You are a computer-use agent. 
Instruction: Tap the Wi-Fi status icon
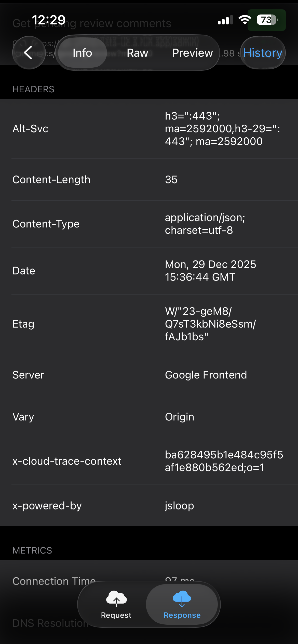[x=245, y=20]
